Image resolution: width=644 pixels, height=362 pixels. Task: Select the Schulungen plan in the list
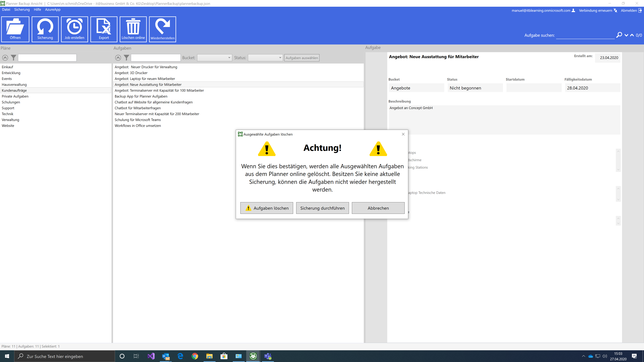[x=11, y=102]
